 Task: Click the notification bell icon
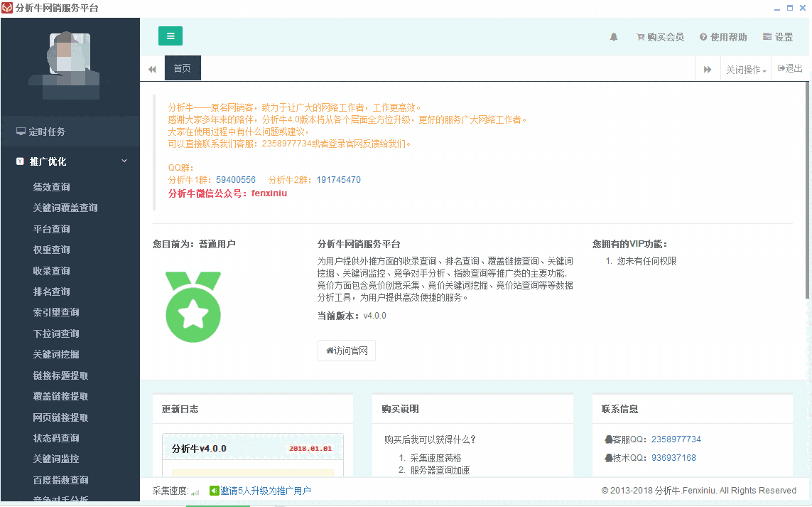(614, 37)
